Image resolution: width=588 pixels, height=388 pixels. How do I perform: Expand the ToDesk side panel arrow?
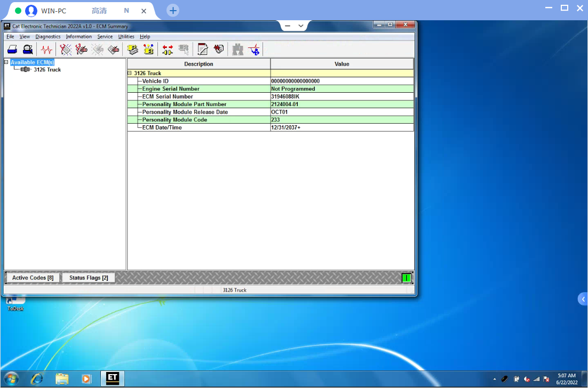(583, 299)
